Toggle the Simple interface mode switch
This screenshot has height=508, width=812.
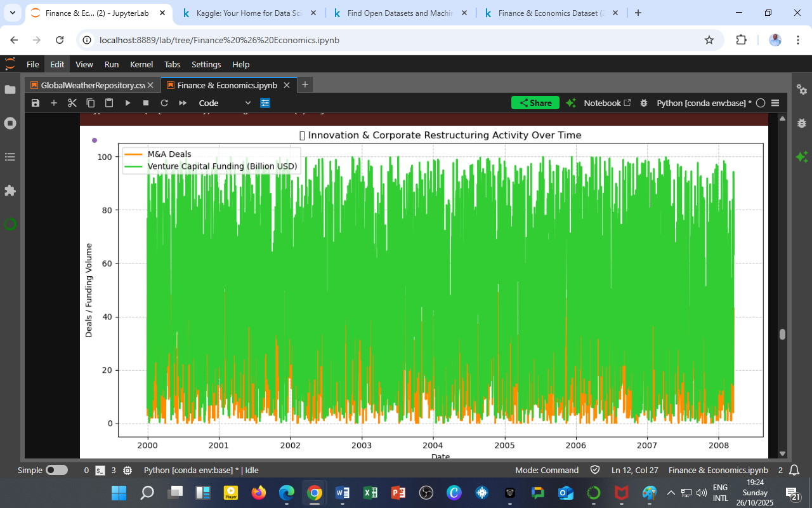(56, 471)
